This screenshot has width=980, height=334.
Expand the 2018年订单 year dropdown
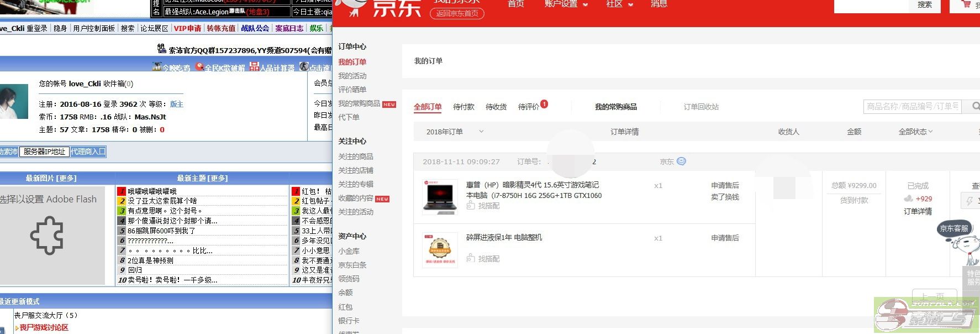tap(481, 132)
